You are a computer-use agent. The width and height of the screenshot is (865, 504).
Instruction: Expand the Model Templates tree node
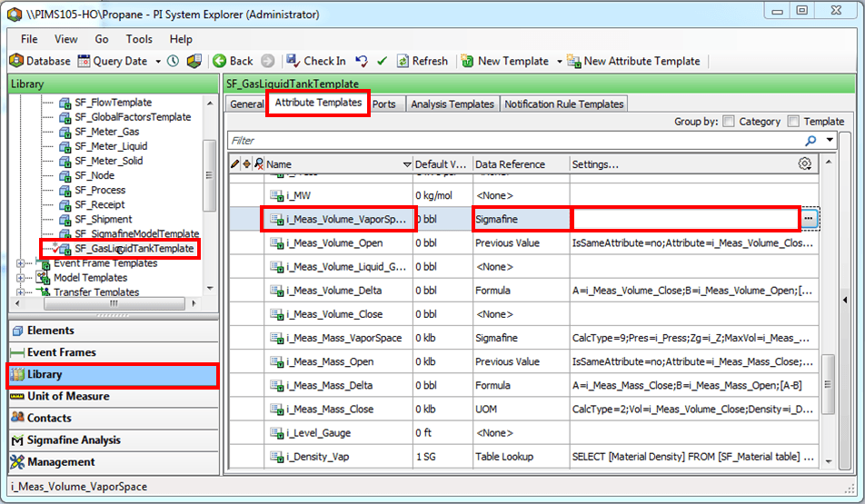22,278
